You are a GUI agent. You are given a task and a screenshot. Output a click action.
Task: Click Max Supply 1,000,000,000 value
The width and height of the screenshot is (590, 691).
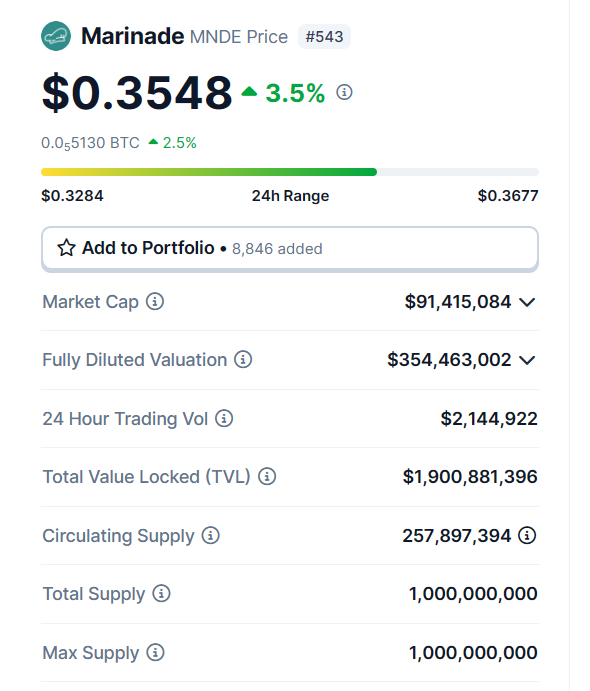[x=473, y=653]
